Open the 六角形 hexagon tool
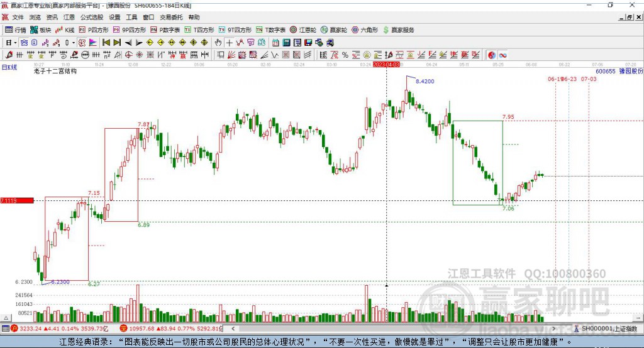Image resolution: width=644 pixels, height=348 pixels. click(365, 30)
